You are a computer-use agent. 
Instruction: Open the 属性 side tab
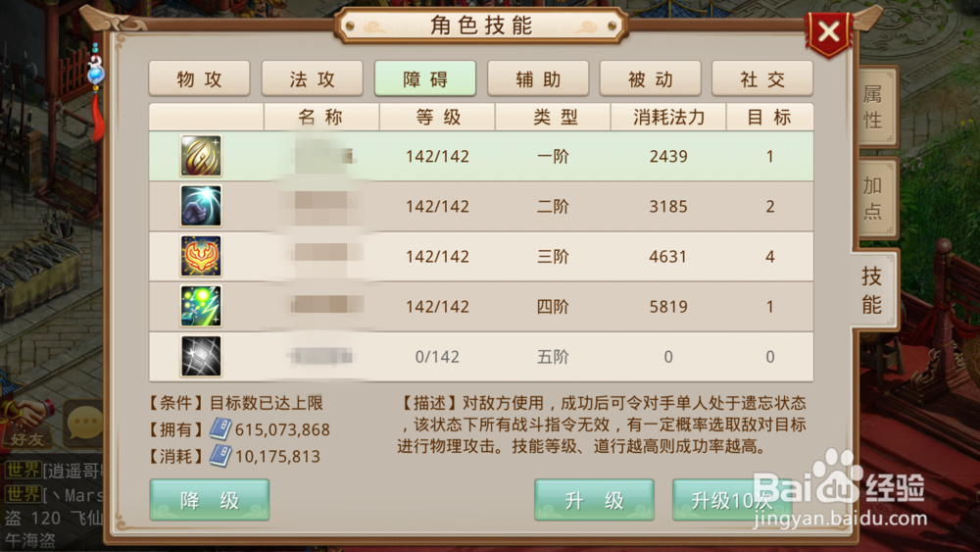coord(875,106)
